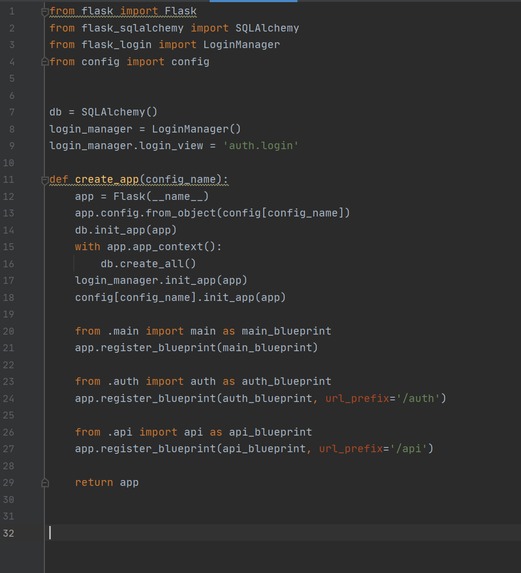Click line number 15 in the gutter
Screen dimensions: 521x573
(x=9, y=247)
